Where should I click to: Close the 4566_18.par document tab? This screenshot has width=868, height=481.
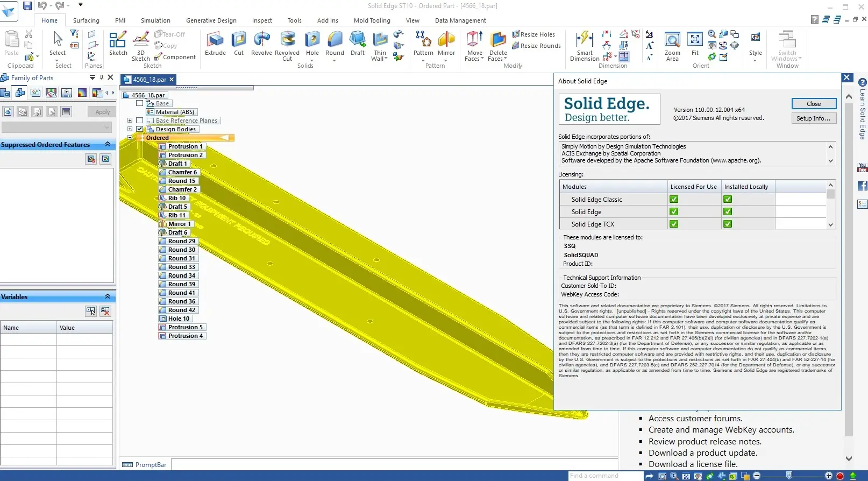172,80
